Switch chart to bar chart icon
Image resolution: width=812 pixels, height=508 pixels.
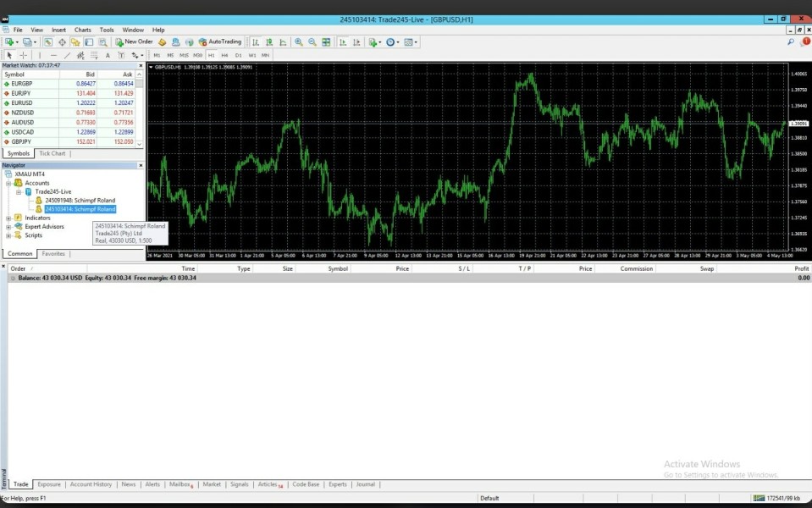tap(256, 42)
